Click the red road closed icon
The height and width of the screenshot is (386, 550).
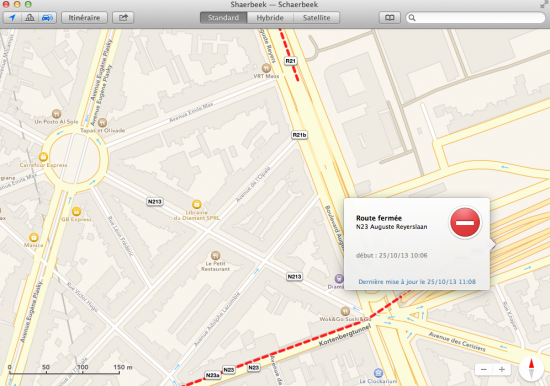click(x=465, y=222)
